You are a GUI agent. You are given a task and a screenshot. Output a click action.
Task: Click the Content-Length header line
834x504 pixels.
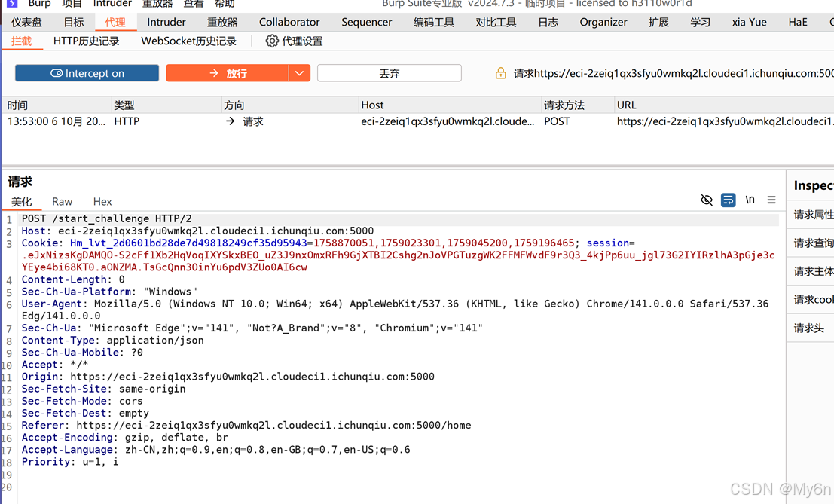[73, 279]
